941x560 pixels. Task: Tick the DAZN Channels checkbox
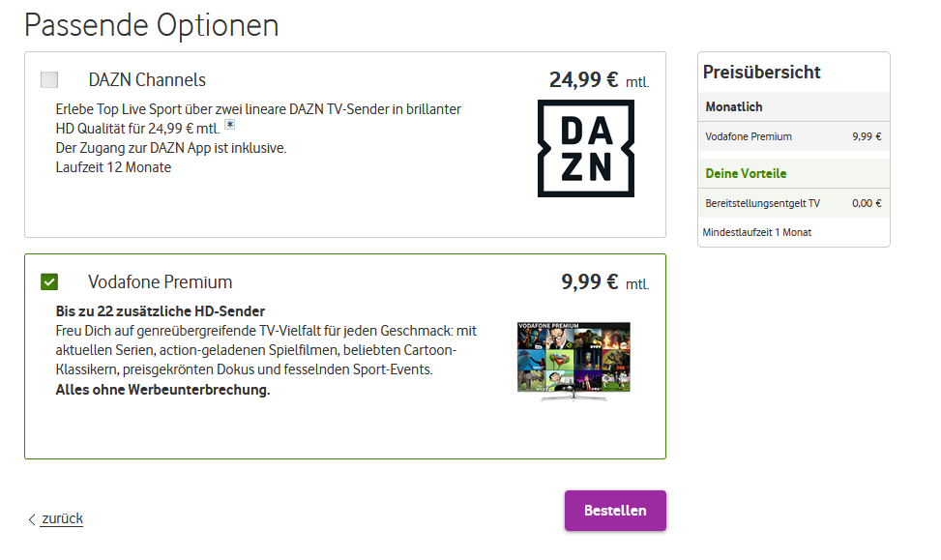point(49,79)
